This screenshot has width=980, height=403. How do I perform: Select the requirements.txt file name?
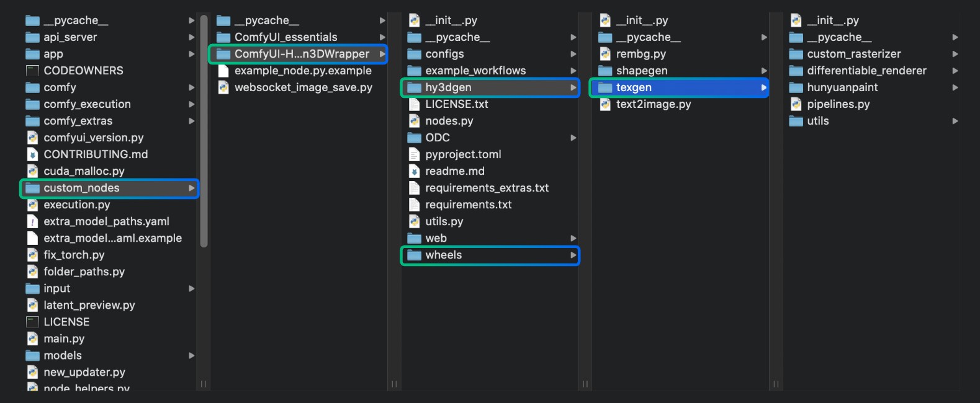(x=469, y=205)
